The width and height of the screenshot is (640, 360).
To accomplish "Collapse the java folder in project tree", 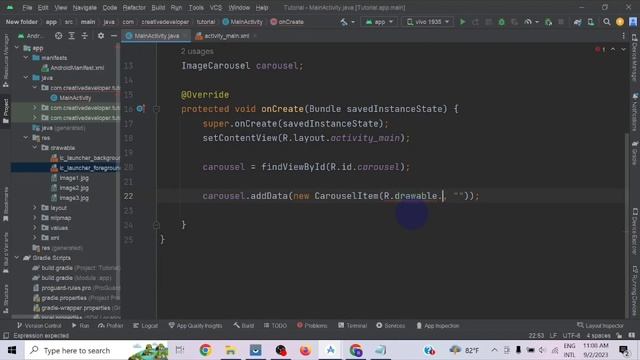I will (x=26, y=78).
